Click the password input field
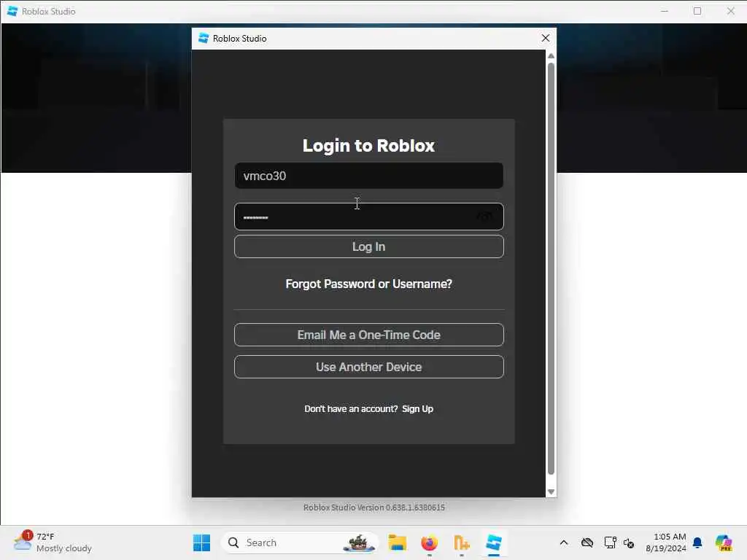This screenshot has height=560, width=747. 368,217
